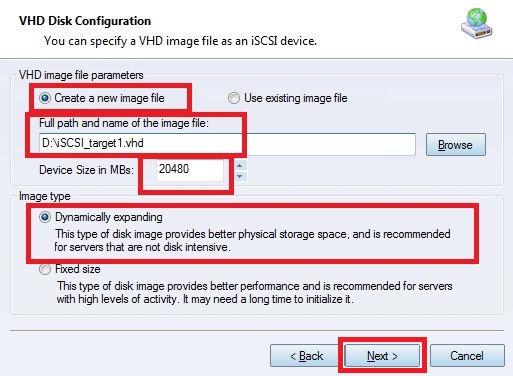Viewport: 513px width, 376px height.
Task: Click the Image type group label
Action: [45, 196]
